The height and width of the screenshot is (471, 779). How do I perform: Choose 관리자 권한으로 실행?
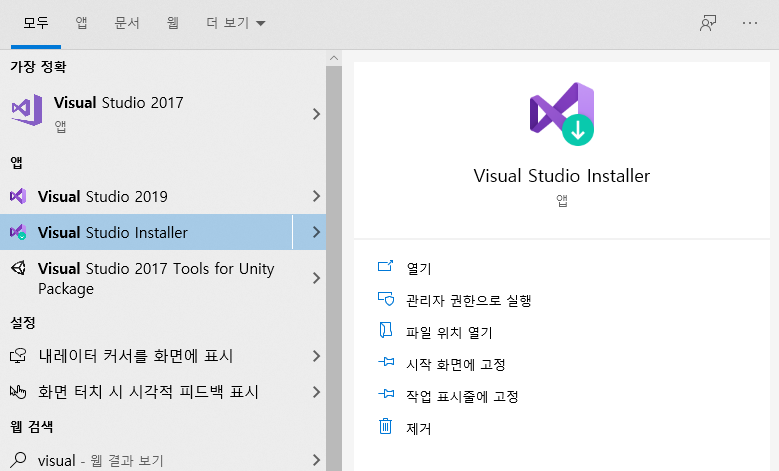tap(468, 301)
